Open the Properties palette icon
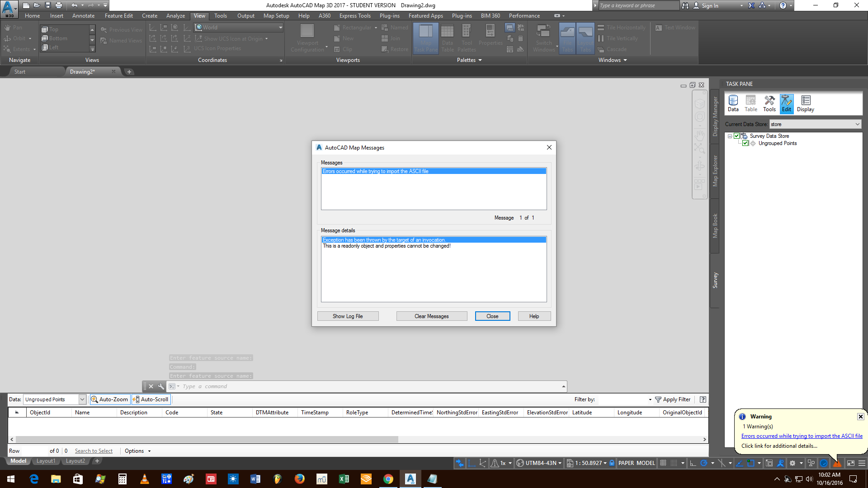 (491, 36)
